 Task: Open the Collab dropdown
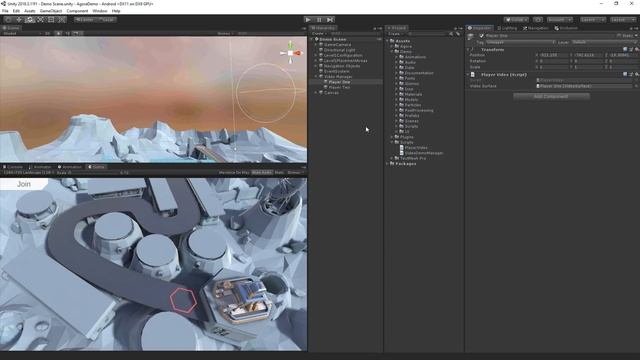tap(516, 20)
